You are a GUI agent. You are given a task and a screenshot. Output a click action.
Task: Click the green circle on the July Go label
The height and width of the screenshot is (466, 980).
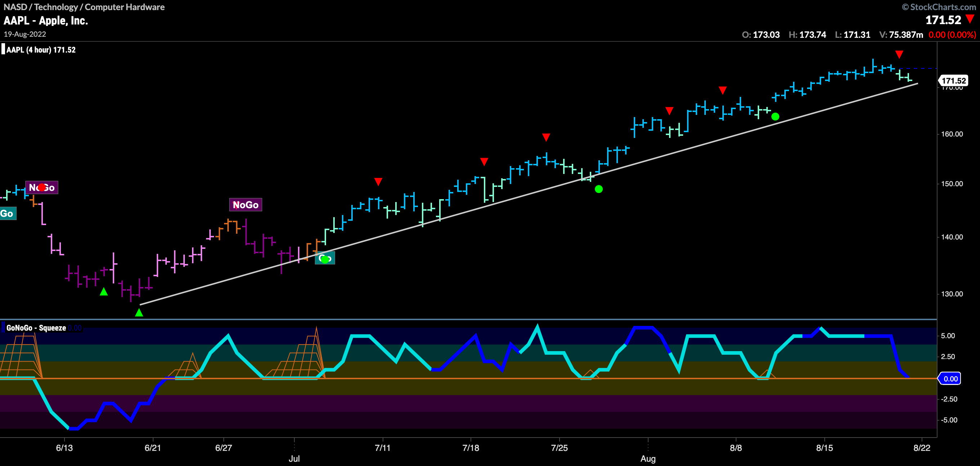325,259
